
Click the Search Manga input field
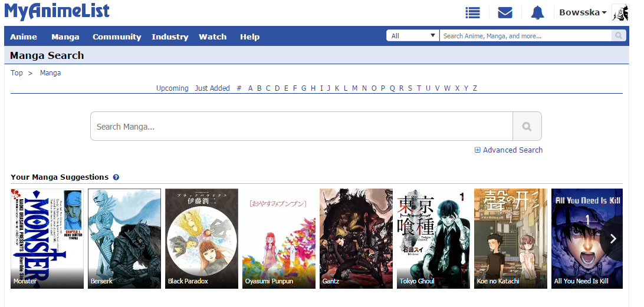coord(301,127)
